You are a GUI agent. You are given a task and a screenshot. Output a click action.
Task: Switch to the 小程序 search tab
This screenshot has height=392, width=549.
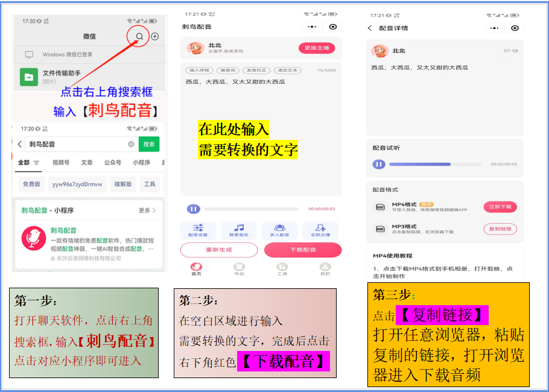click(x=142, y=163)
